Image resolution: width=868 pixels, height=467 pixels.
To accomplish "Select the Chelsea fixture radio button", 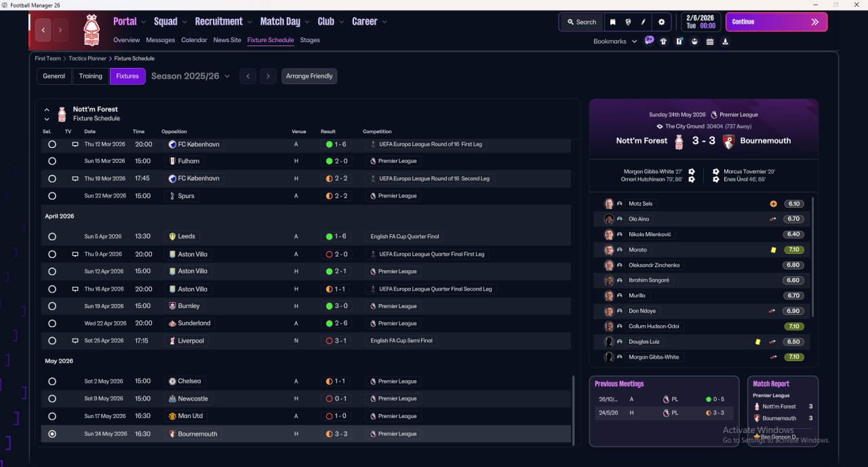I will [52, 381].
